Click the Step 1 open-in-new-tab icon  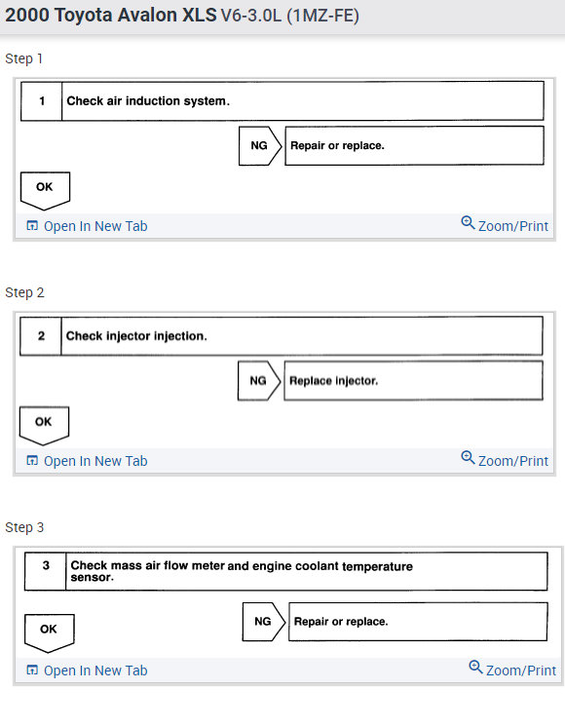[x=32, y=226]
